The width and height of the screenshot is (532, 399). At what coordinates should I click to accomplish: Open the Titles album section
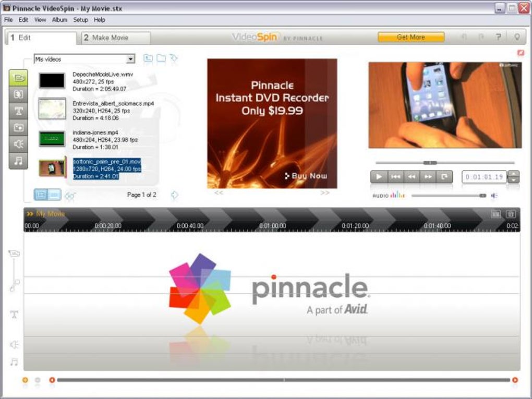click(18, 111)
